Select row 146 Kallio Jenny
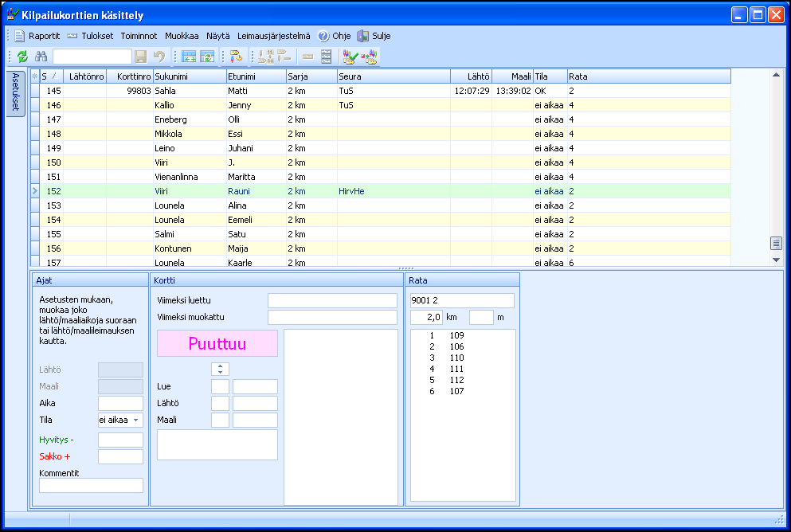Screen dimensions: 791x532 (381, 105)
